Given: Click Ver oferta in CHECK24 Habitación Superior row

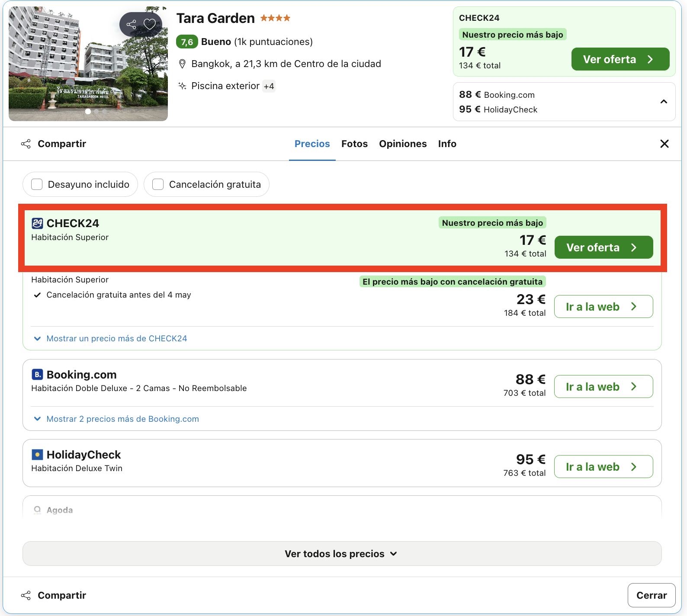Looking at the screenshot, I should pyautogui.click(x=604, y=247).
